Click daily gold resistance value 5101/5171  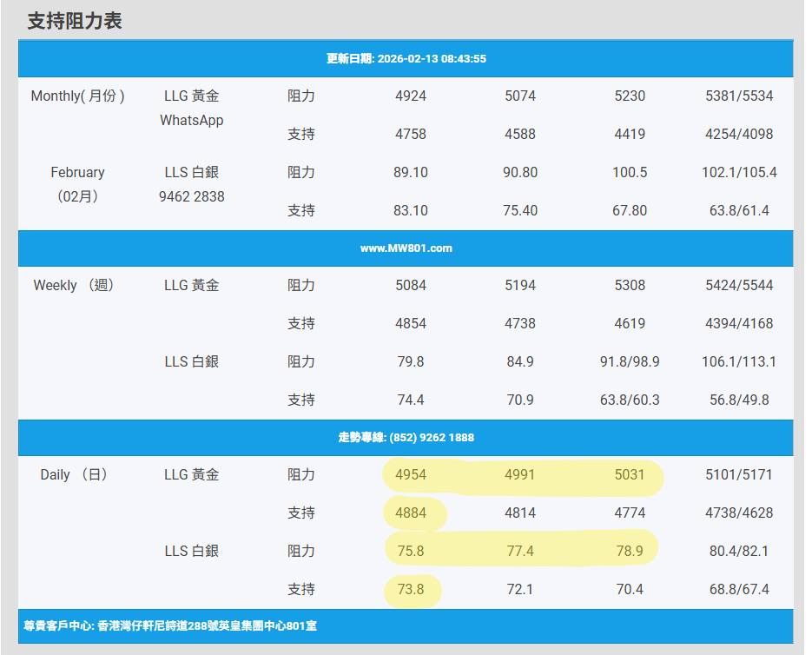(739, 475)
